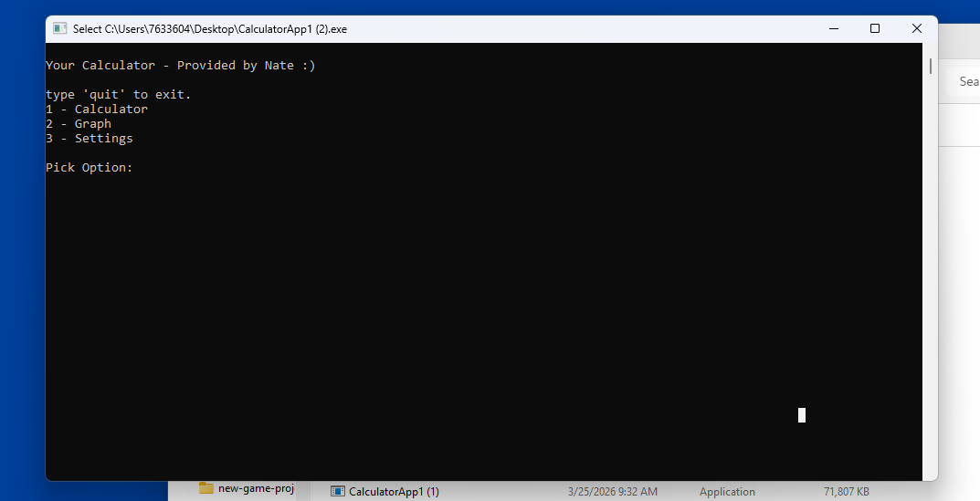Click the Application type cell in Explorer
The width and height of the screenshot is (980, 501).
pyautogui.click(x=727, y=492)
